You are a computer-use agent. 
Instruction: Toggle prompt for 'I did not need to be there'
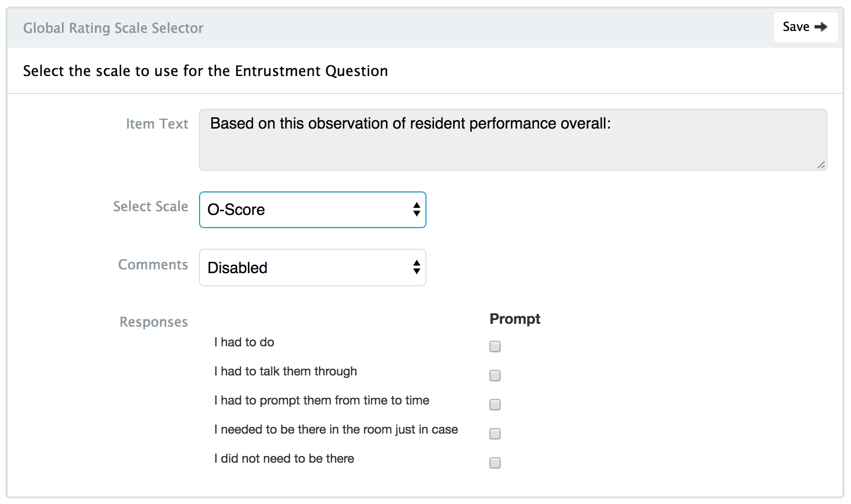point(495,463)
